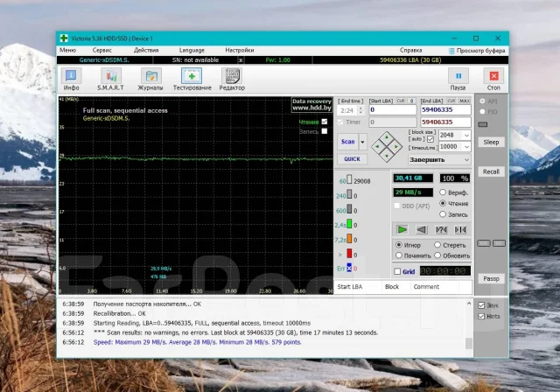
Task: Toggle the Hints checkbox
Action: point(481,317)
